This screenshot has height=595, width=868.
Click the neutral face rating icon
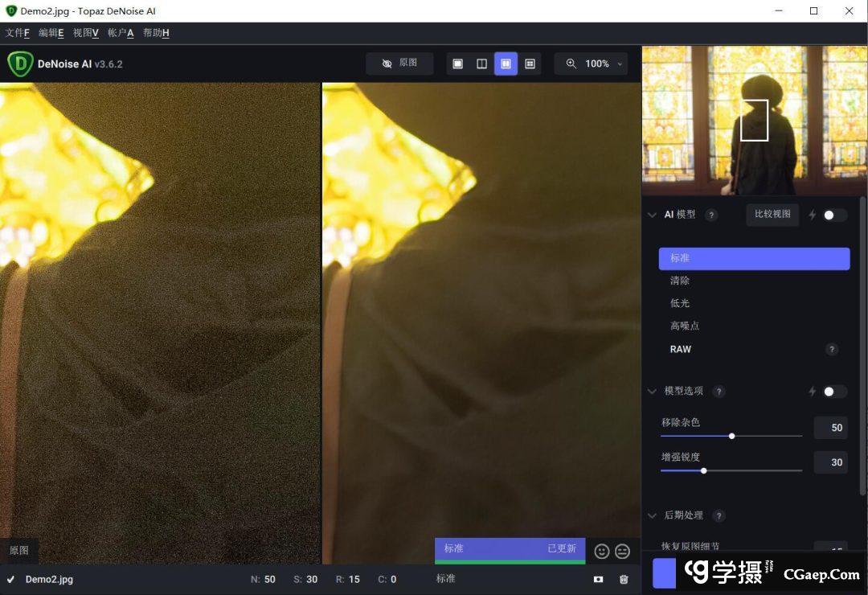[623, 551]
